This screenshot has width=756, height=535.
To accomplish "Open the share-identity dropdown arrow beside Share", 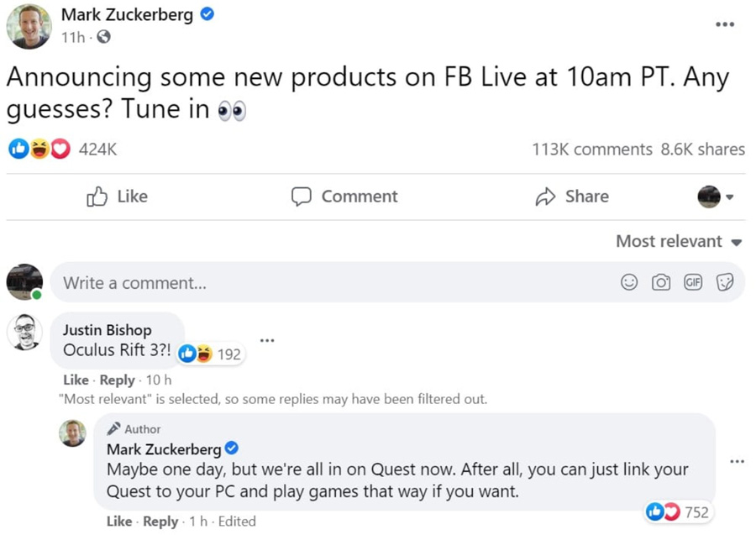I will click(x=730, y=196).
